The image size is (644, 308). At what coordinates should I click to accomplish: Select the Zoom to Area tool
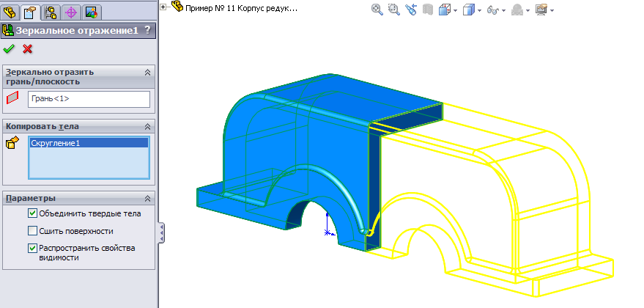(x=394, y=9)
